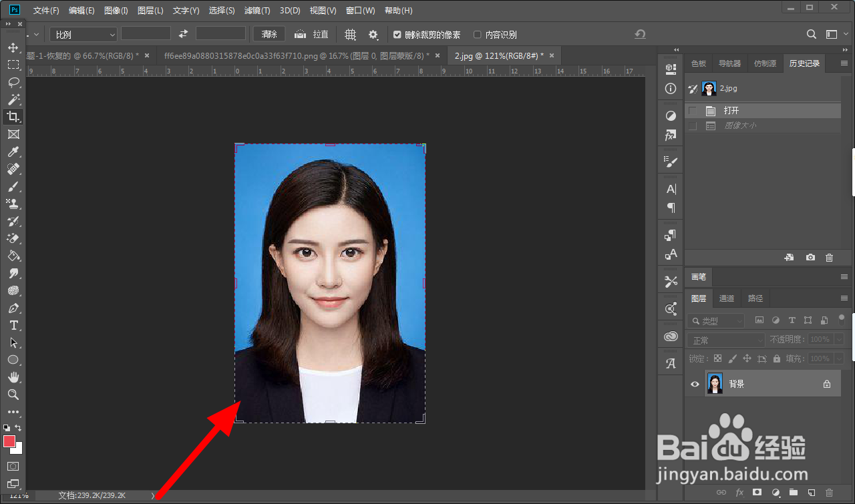Delete layer trash icon in Layers panel
The image size is (855, 504).
829,493
